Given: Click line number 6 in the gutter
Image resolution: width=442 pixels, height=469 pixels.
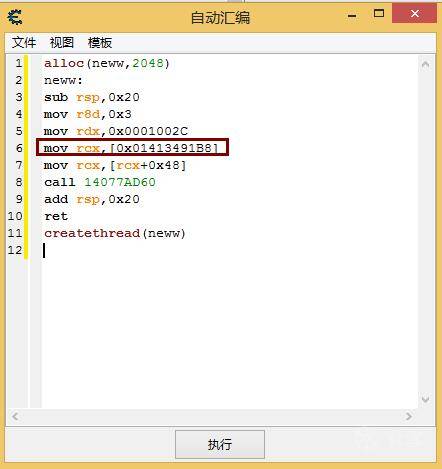Looking at the screenshot, I should [x=19, y=148].
